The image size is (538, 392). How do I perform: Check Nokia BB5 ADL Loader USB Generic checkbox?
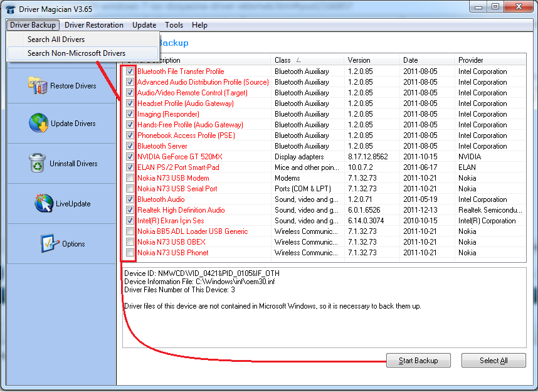(130, 231)
